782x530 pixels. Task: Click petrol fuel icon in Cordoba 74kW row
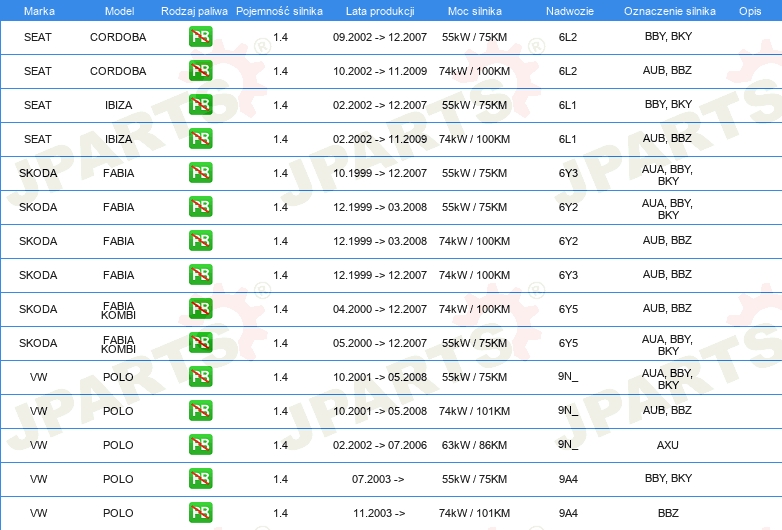(x=200, y=70)
